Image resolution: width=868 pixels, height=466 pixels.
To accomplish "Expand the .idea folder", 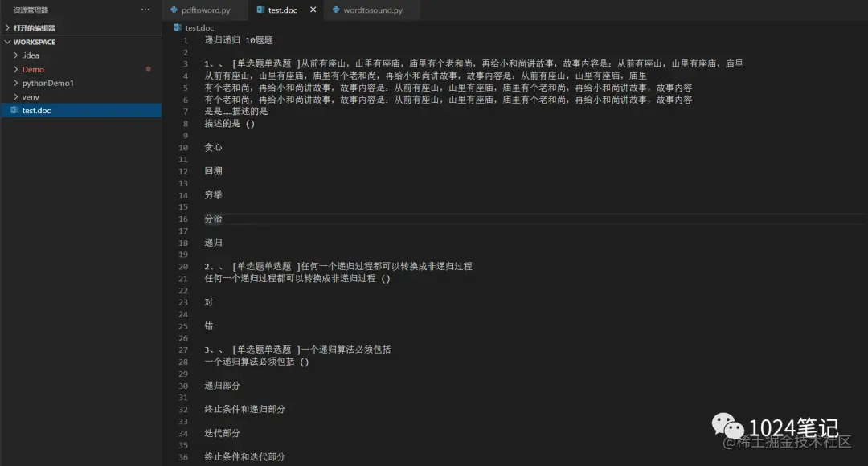I will point(16,55).
